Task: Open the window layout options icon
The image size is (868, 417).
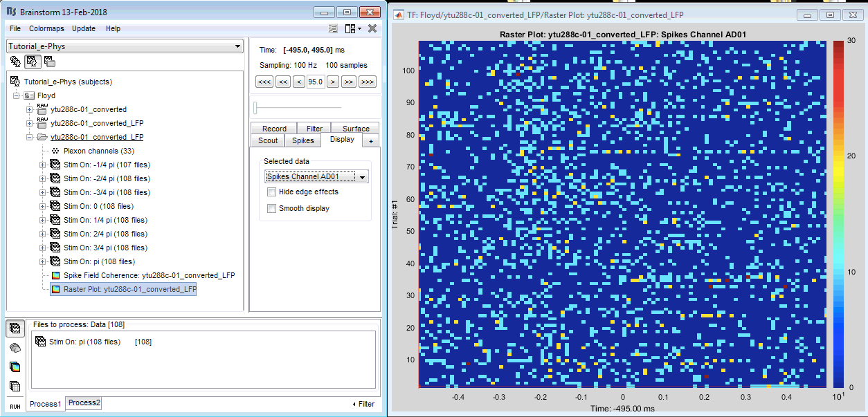Action: tap(352, 28)
